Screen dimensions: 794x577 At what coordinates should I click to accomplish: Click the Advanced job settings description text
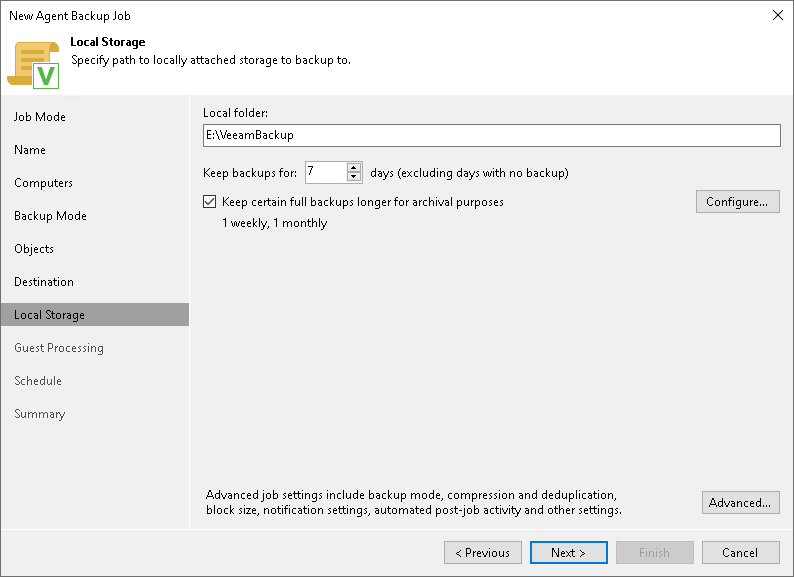click(x=414, y=503)
